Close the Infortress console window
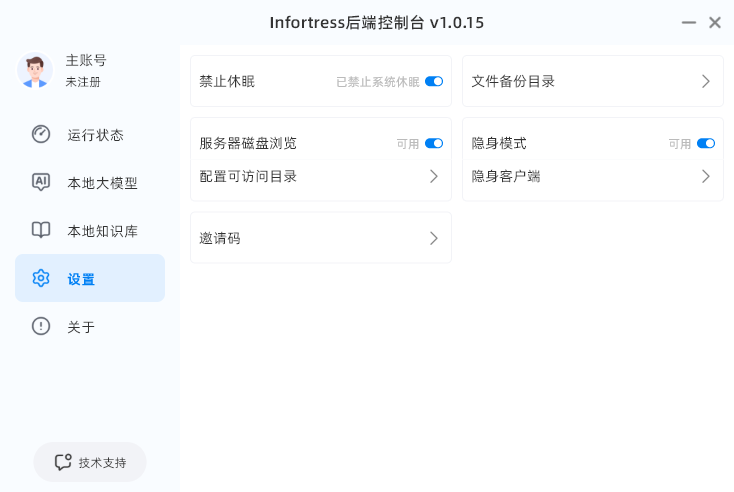Image resolution: width=734 pixels, height=492 pixels. click(715, 22)
